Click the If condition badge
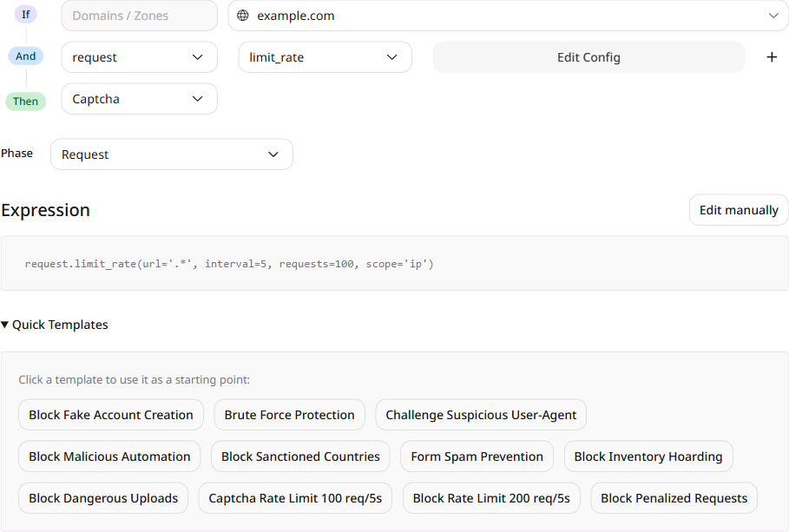This screenshot has width=789, height=532. tap(26, 15)
